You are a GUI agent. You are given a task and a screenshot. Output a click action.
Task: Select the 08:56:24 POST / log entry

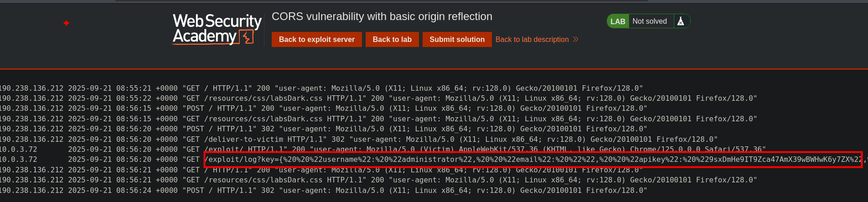[x=323, y=190]
